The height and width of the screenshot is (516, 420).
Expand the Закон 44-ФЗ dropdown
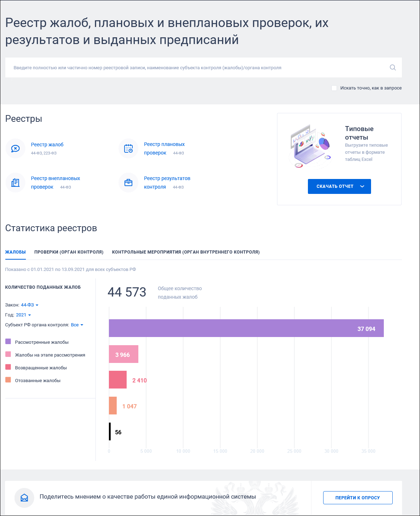coord(29,305)
